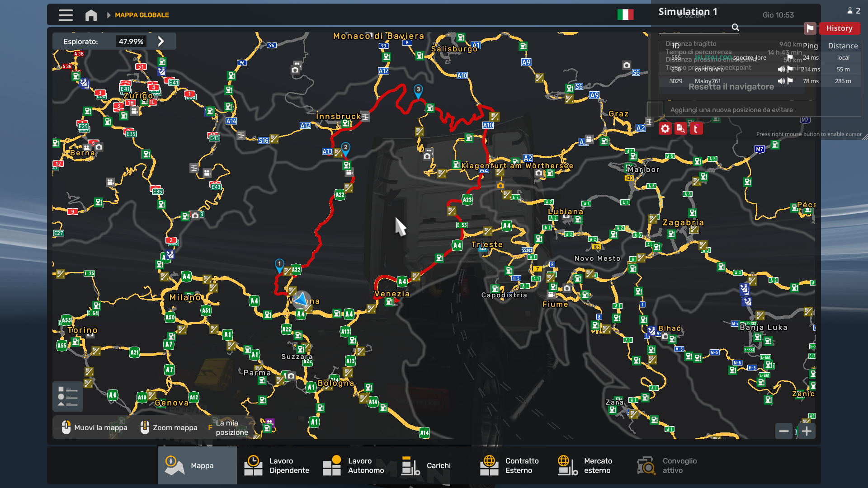Go to the home screen icon
Screen dimensions: 868x488
click(91, 15)
